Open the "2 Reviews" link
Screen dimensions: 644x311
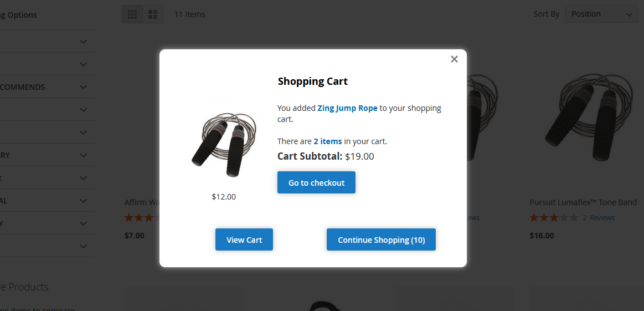click(x=598, y=218)
